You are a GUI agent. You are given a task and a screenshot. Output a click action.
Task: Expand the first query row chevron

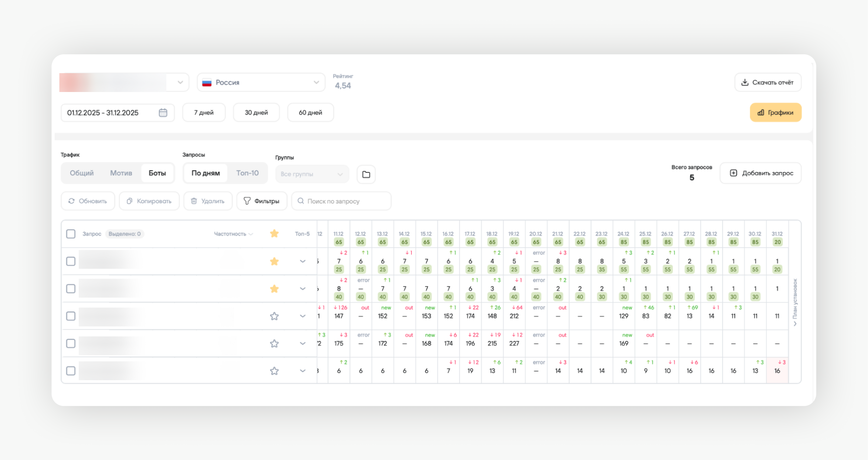pyautogui.click(x=302, y=261)
